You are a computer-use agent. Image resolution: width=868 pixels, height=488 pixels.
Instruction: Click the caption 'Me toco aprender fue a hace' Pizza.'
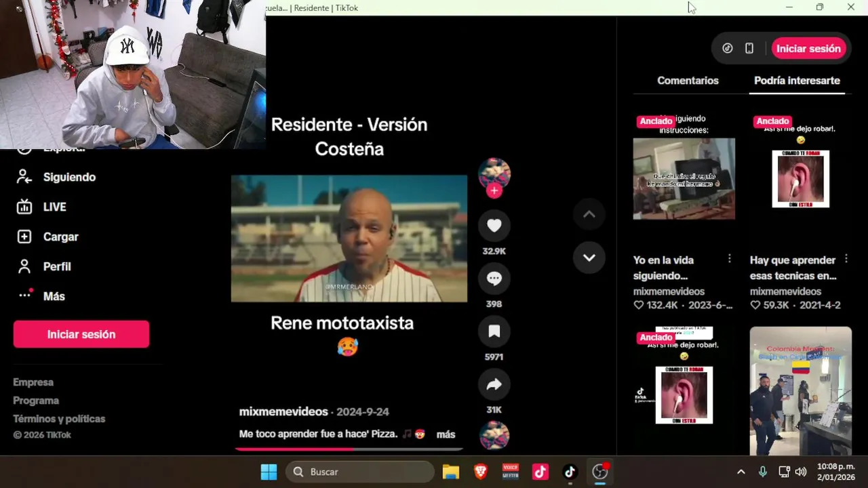click(x=318, y=434)
